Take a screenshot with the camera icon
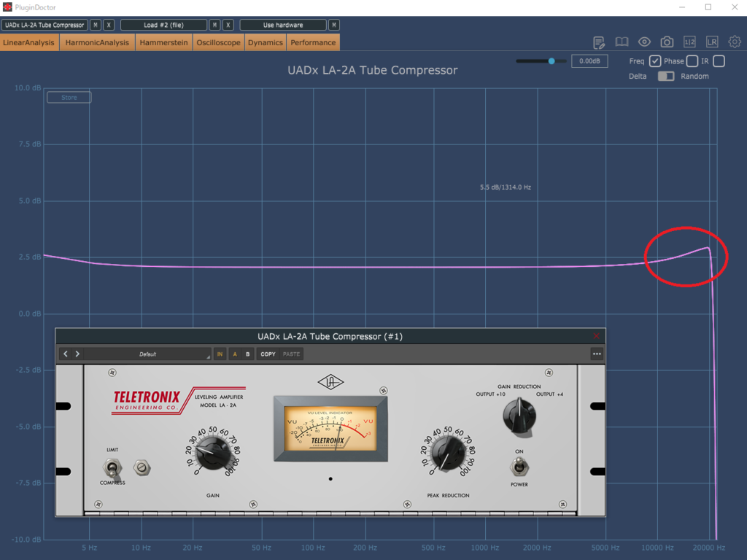Screen dimensions: 747x560 click(666, 42)
